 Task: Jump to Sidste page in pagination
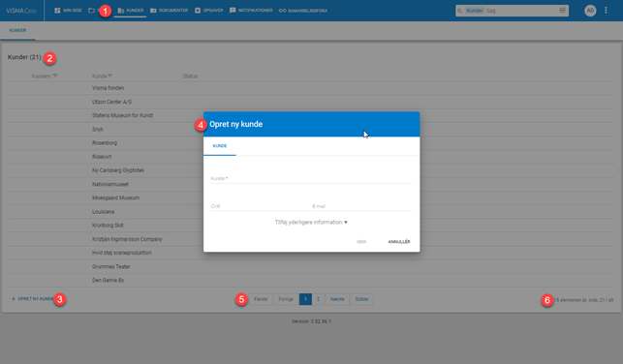(x=361, y=299)
